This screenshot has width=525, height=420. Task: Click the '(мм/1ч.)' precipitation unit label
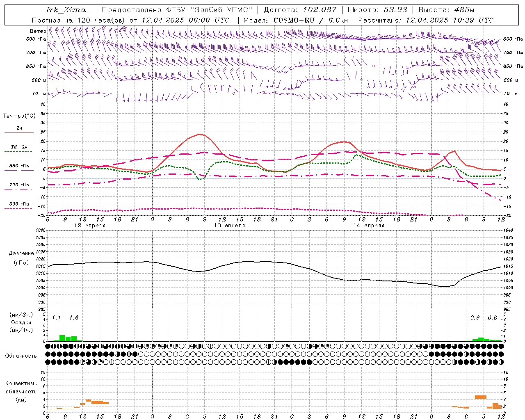pos(21,330)
